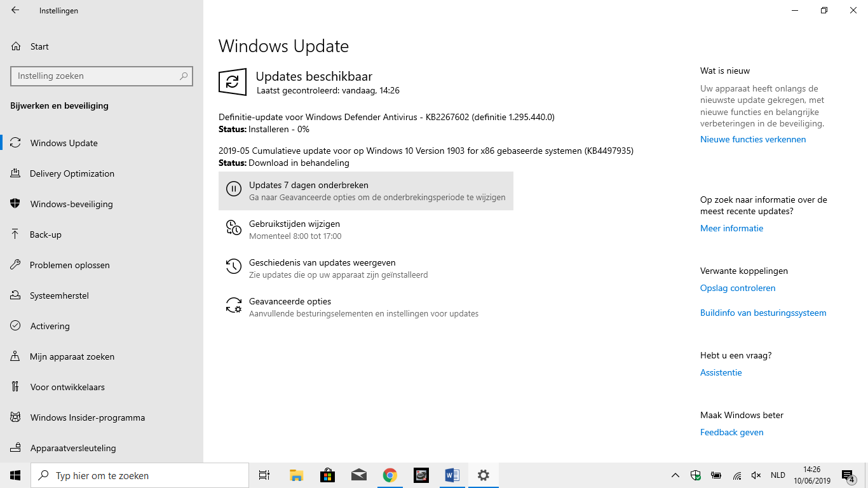Open the battery status tray icon
This screenshot has height=488, width=868.
tap(716, 475)
